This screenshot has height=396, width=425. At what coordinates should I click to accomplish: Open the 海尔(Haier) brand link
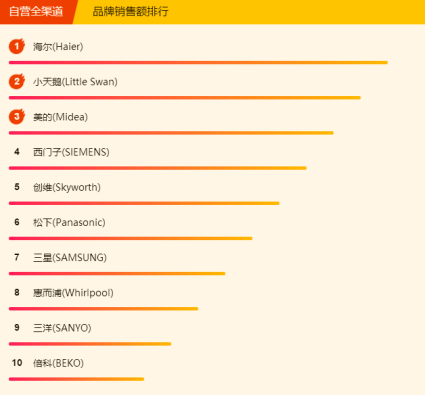[58, 47]
